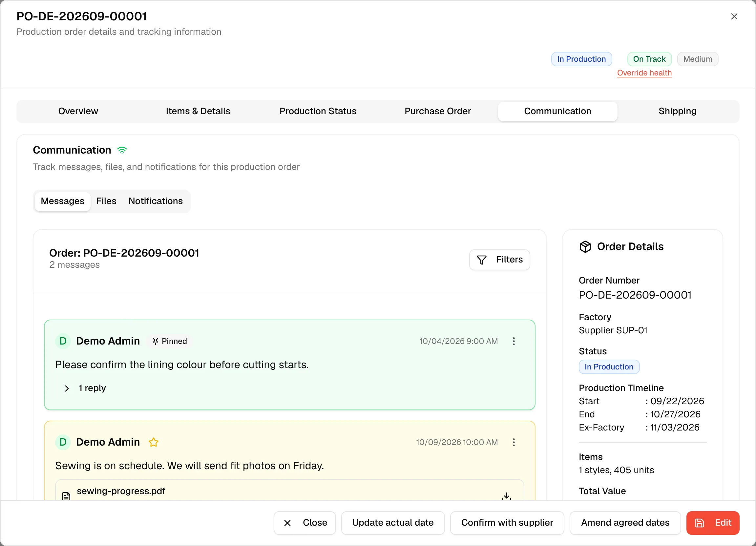Click the In Production badge in the header

pyautogui.click(x=581, y=59)
